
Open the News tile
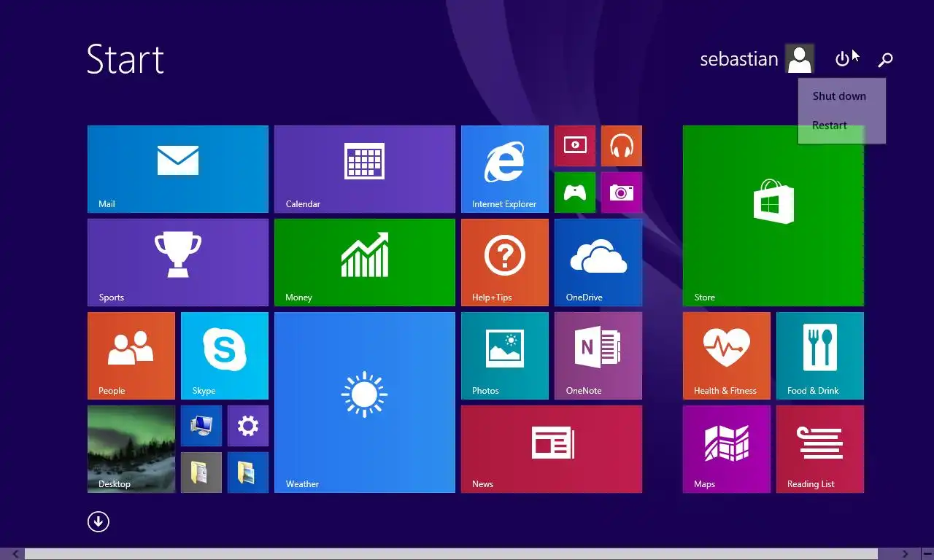click(552, 449)
